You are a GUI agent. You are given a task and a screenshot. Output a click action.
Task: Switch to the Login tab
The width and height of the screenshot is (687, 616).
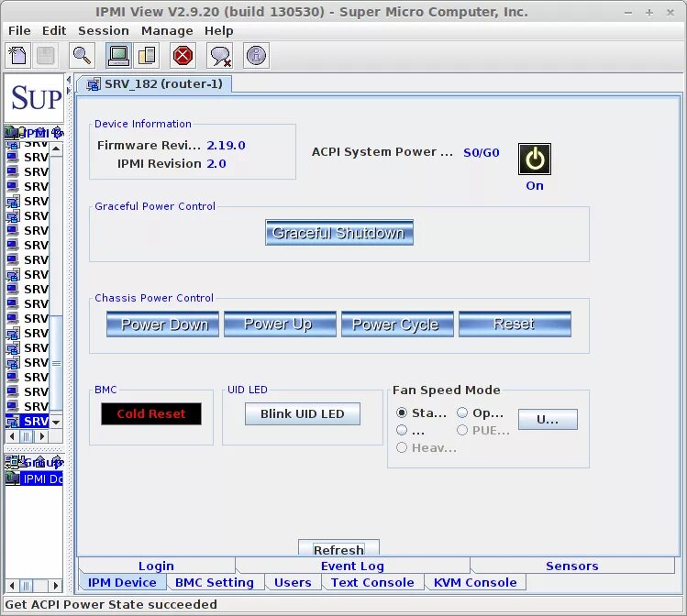click(157, 566)
